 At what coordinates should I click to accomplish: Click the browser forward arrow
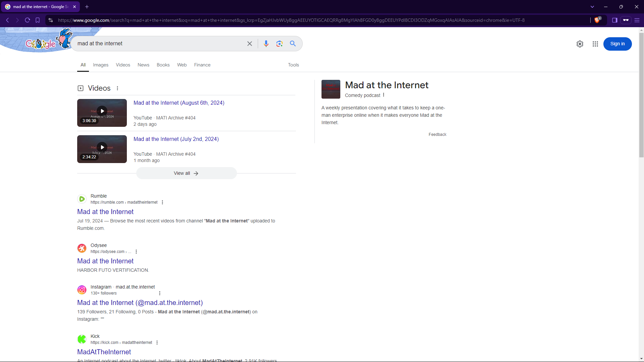17,20
